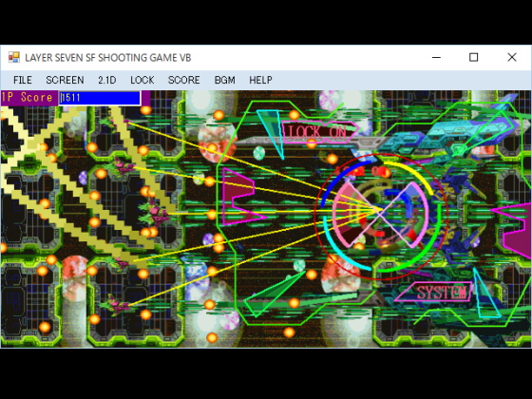The image size is (532, 399).
Task: Click the app icon in title bar
Action: [x=14, y=57]
